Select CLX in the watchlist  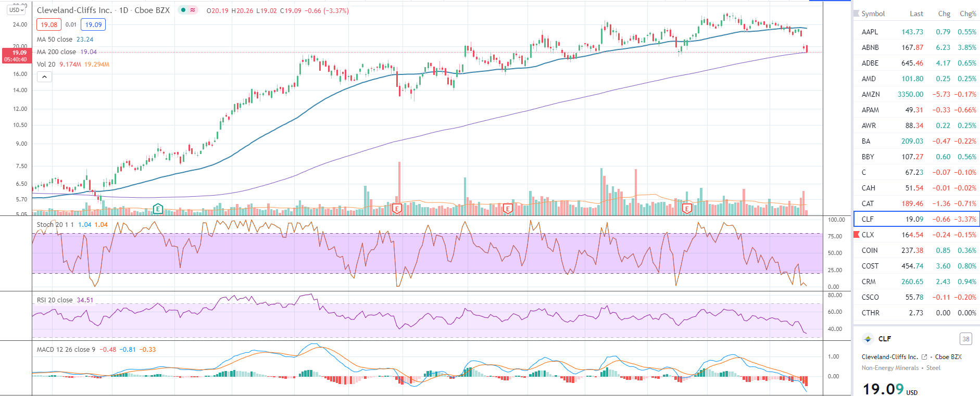pos(916,235)
